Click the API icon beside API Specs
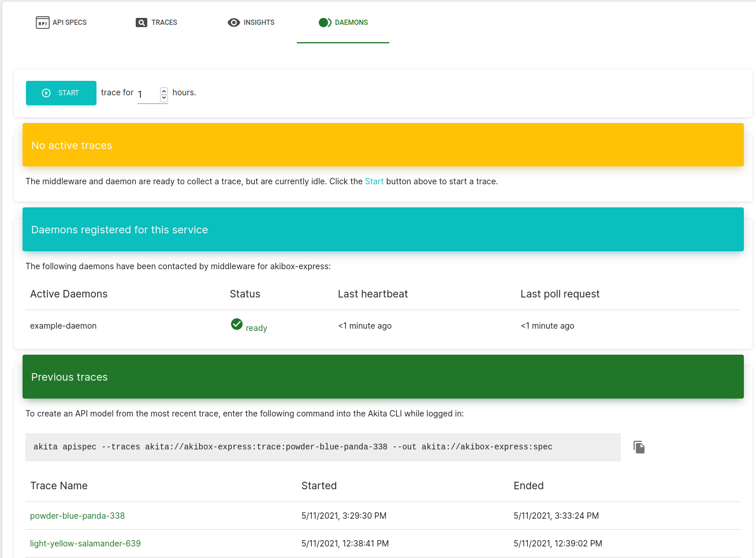The image size is (756, 558). pos(43,23)
